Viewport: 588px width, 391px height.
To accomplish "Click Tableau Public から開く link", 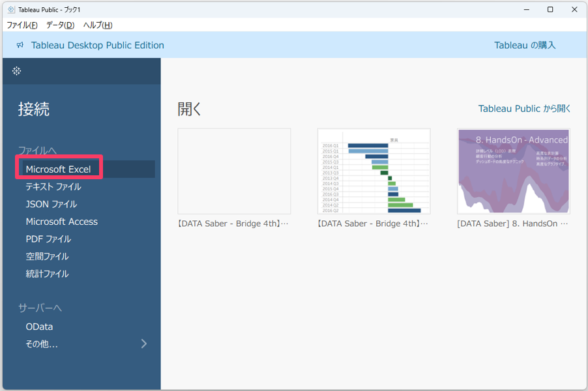I will pyautogui.click(x=524, y=109).
